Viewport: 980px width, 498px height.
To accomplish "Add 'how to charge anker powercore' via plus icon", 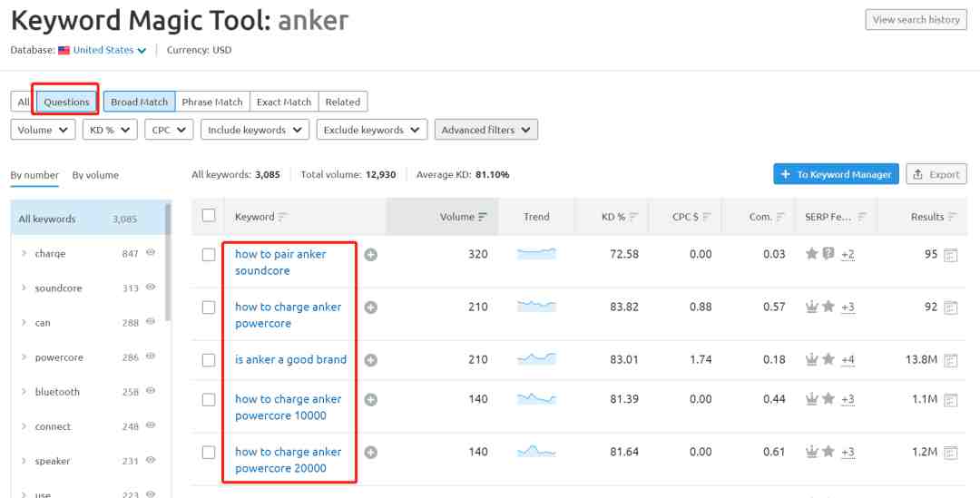I will (x=370, y=308).
